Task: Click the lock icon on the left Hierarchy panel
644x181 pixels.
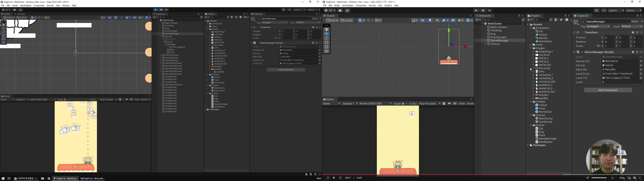Action: tap(198, 14)
